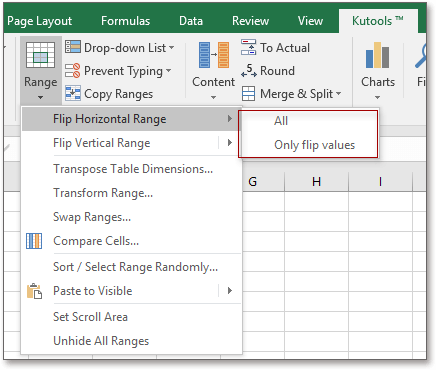Select Unhide All Ranges
The image size is (436, 370).
coord(101,341)
